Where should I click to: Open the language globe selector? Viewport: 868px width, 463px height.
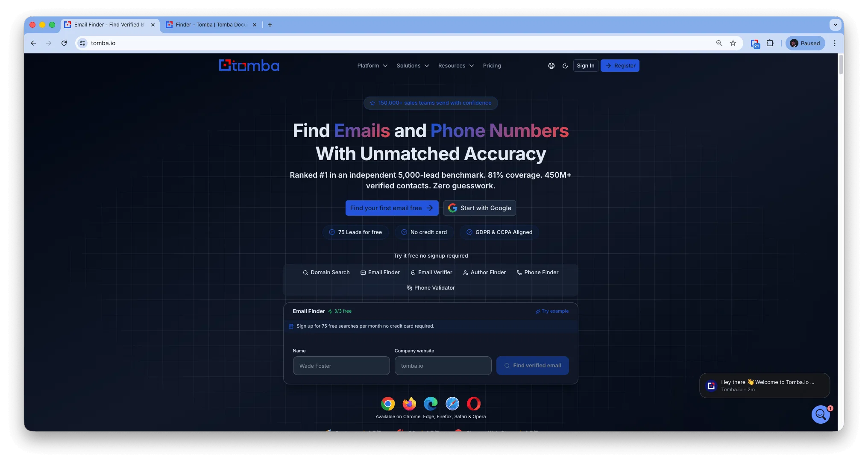(551, 66)
